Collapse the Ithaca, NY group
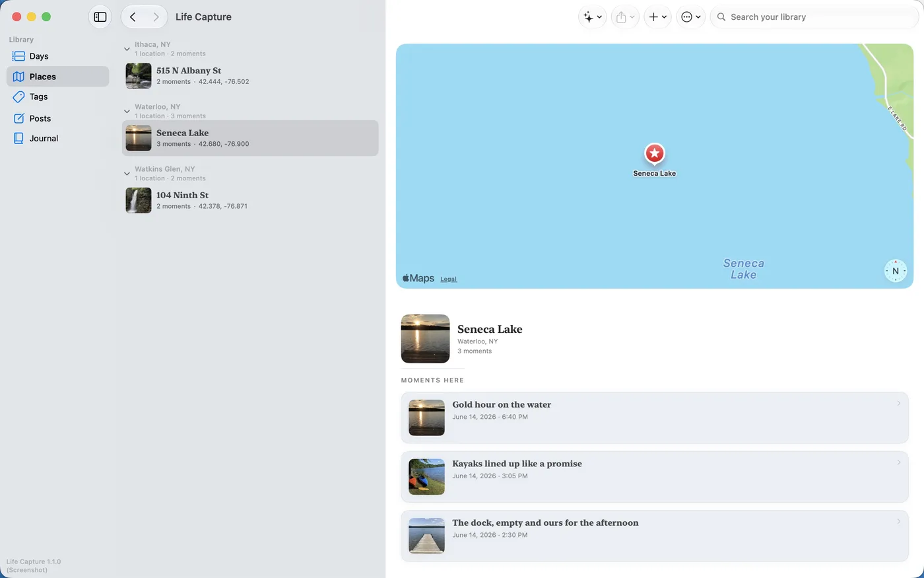The image size is (924, 578). [x=127, y=49]
